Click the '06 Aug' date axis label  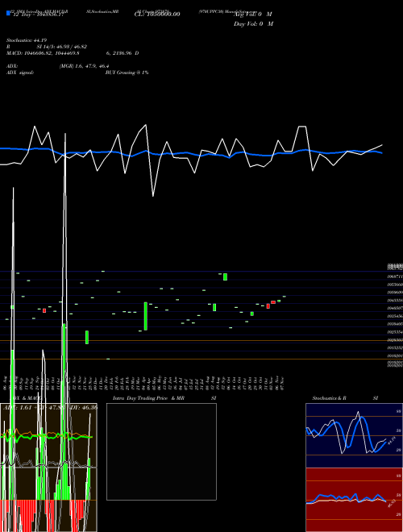pyautogui.click(x=5, y=384)
